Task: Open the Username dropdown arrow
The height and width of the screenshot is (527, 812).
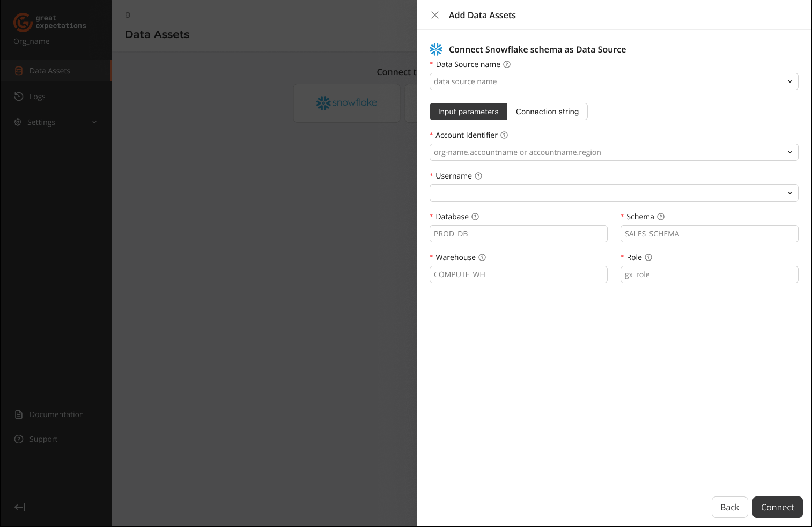Action: pos(790,193)
